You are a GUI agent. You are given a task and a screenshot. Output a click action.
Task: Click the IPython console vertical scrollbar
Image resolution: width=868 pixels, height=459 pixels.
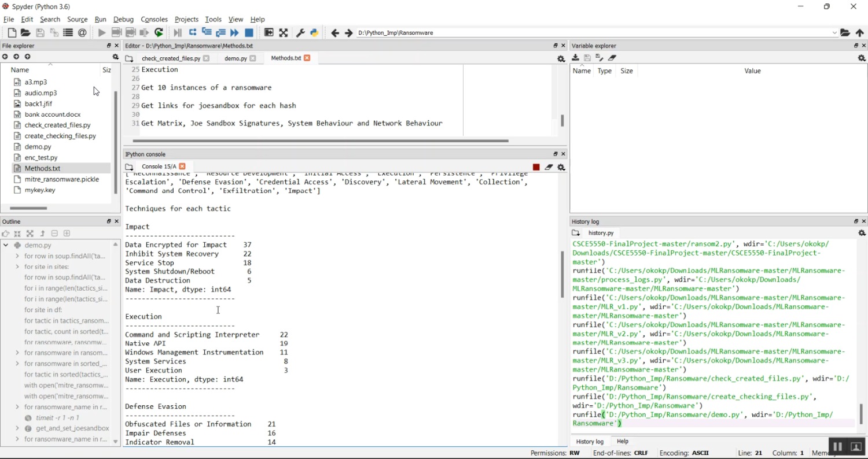point(562,275)
